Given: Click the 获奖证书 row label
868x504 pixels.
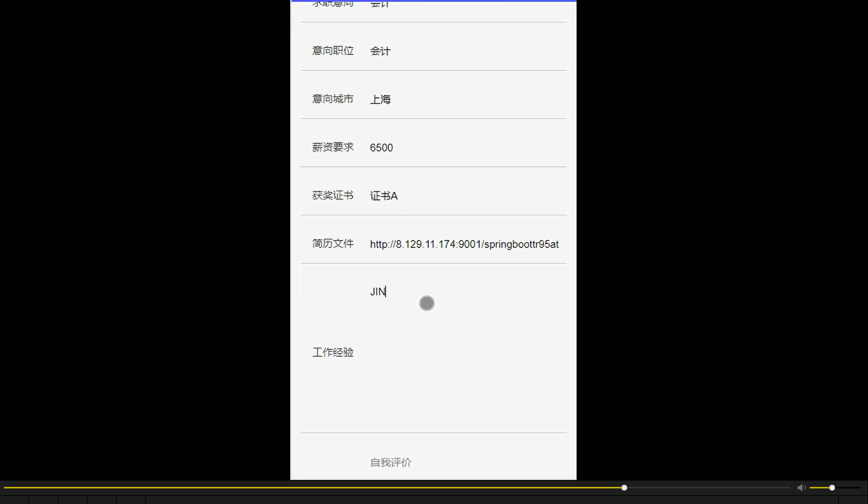Looking at the screenshot, I should coord(332,195).
